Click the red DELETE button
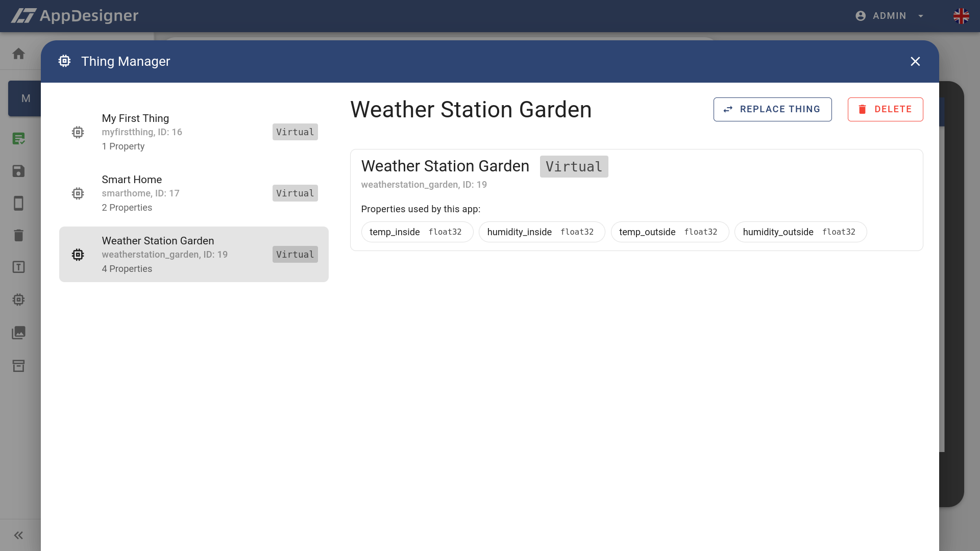This screenshot has width=980, height=551. click(x=885, y=109)
